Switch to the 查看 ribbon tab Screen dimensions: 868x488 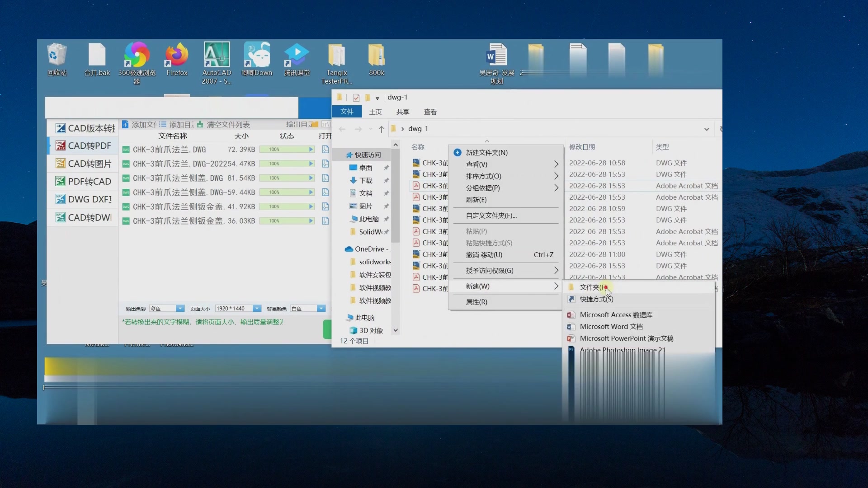pos(430,112)
